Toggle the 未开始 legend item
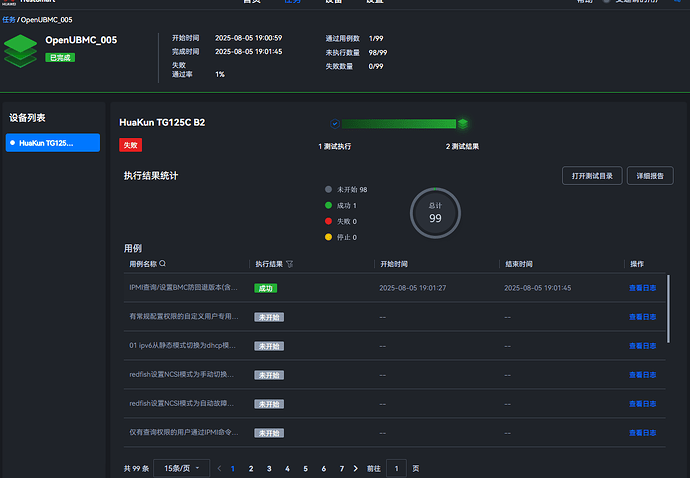Screen dimensions: 690x478 coord(347,189)
